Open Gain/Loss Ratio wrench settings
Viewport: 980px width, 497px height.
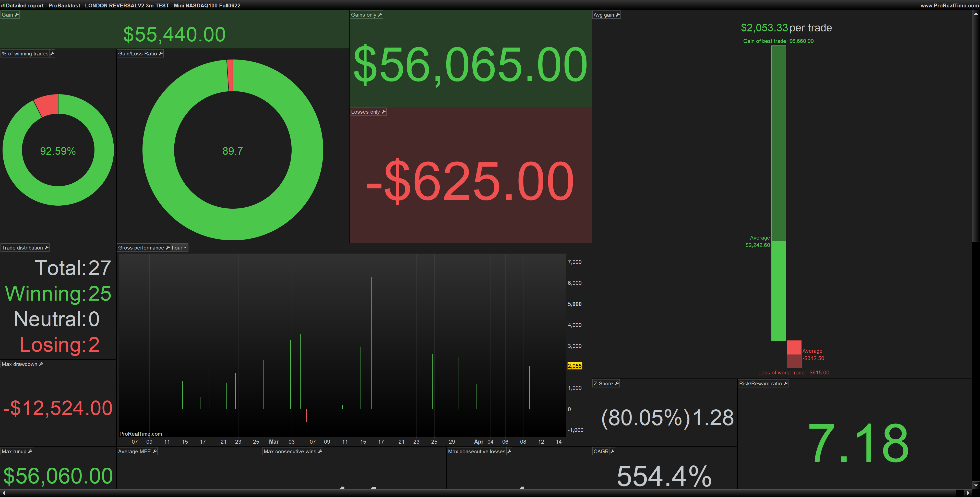click(x=161, y=54)
